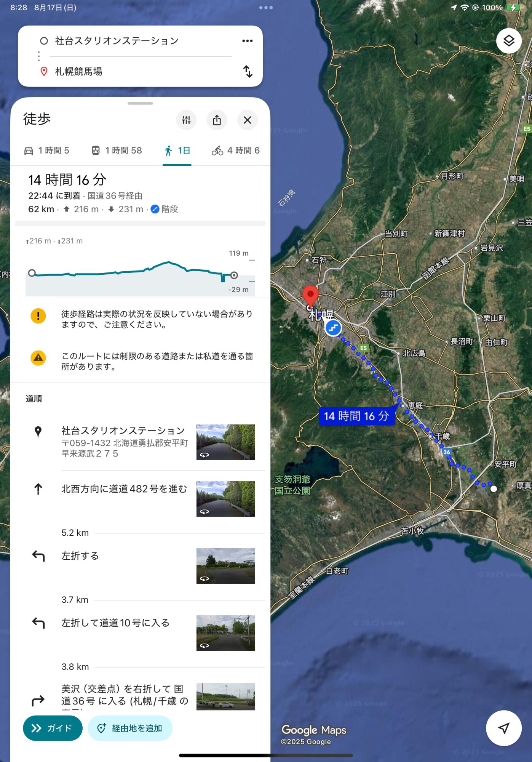Tap the pin icon for the starting step

point(38,432)
